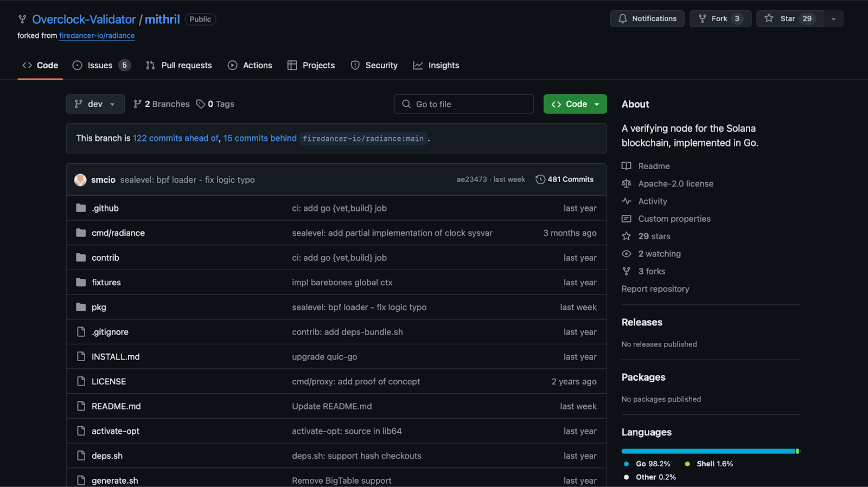Open the Actions tab
Viewport: 868px width, 487px height.
click(250, 65)
